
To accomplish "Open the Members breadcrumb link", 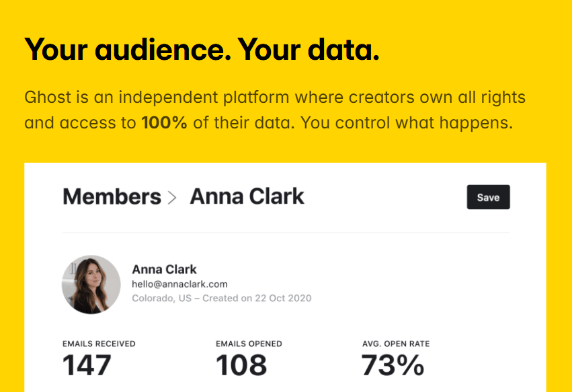I will [x=112, y=197].
